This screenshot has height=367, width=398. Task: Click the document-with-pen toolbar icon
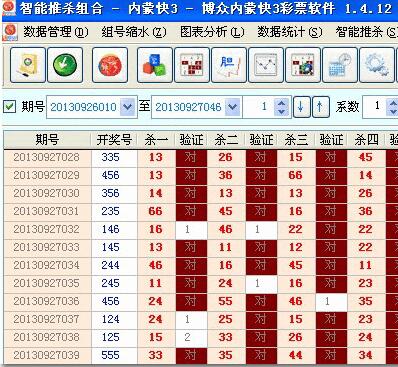(28, 65)
